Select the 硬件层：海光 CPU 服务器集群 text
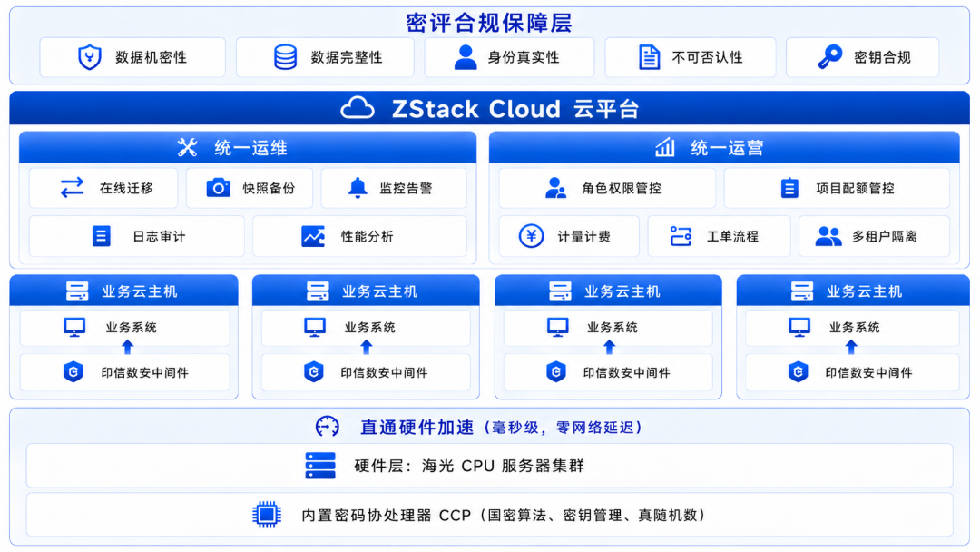 click(469, 466)
